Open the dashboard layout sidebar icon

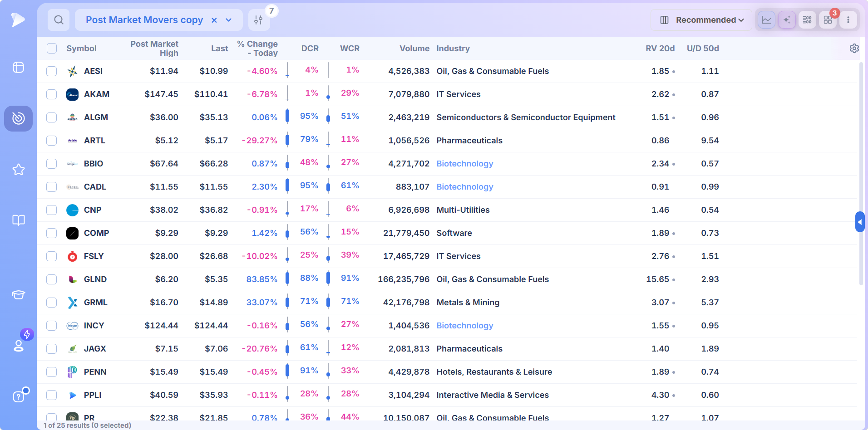tap(18, 68)
